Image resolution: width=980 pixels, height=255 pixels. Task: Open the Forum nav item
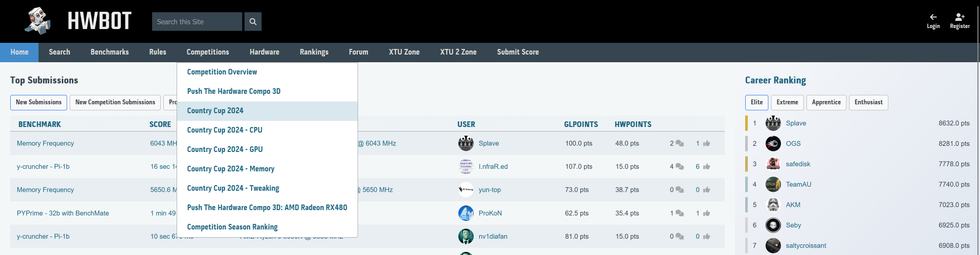(358, 52)
